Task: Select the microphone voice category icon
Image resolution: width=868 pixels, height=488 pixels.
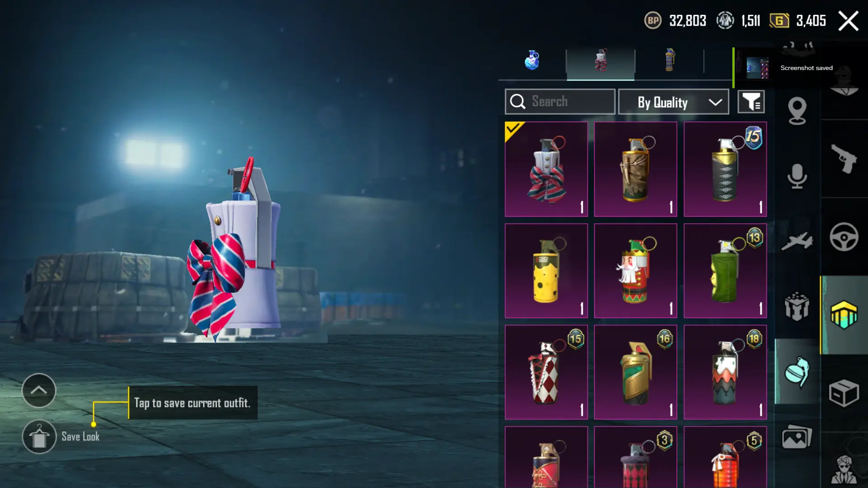Action: tap(797, 176)
